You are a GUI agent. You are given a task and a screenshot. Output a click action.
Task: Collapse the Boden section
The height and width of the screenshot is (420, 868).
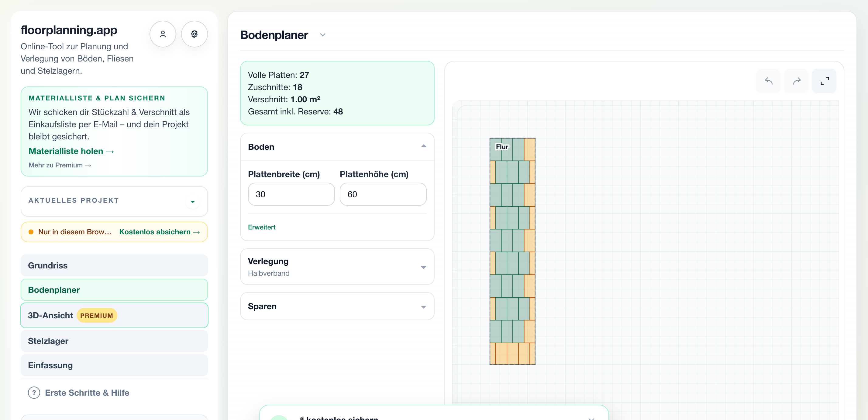coord(424,146)
